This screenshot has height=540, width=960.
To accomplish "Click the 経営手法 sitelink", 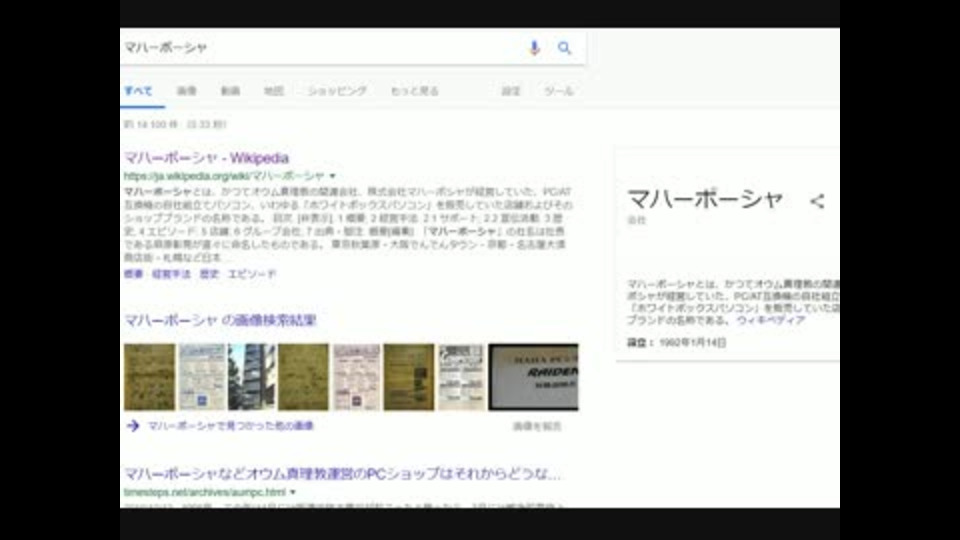I will 171,274.
